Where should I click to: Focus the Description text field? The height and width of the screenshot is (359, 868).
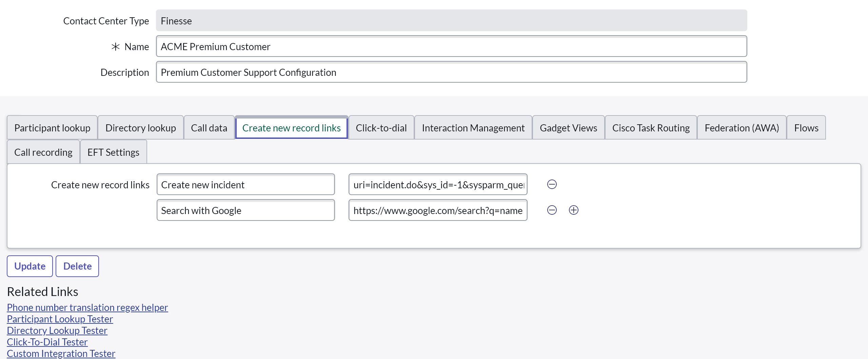pos(451,72)
